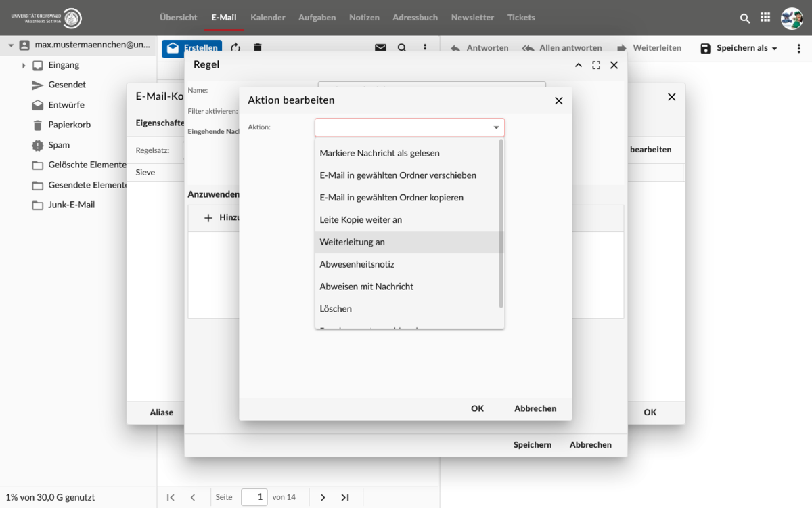Jump to last page of messages
812x508 pixels.
345,497
